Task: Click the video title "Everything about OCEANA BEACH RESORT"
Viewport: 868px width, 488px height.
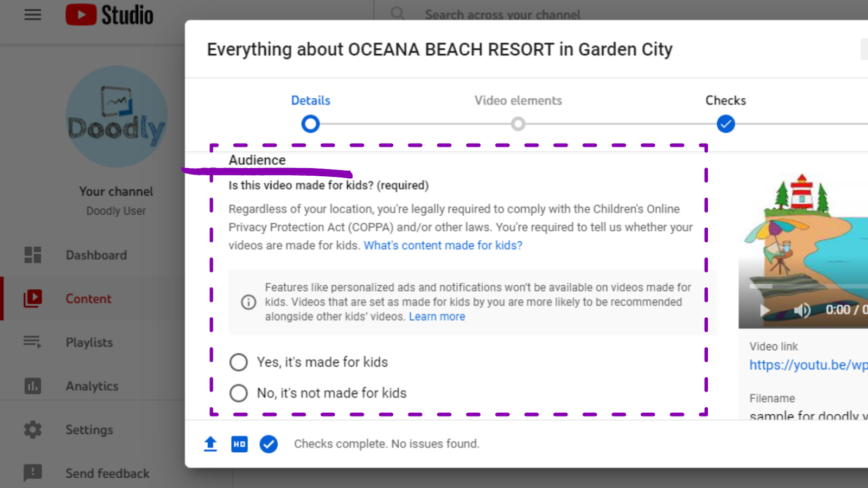Action: [439, 49]
